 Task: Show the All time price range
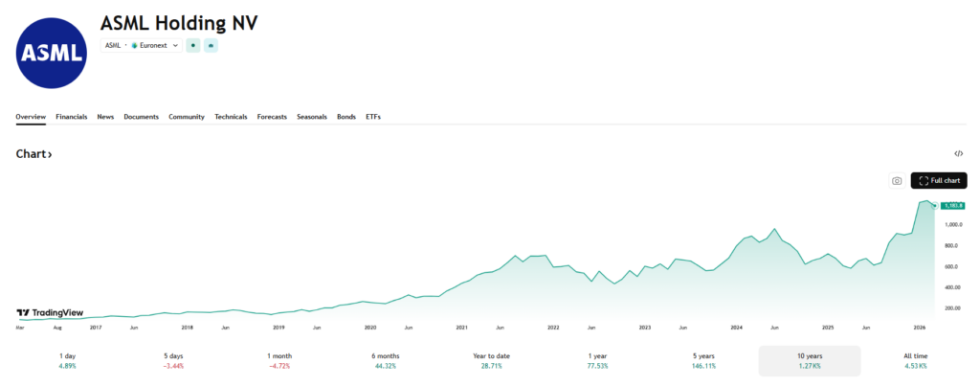tap(915, 361)
